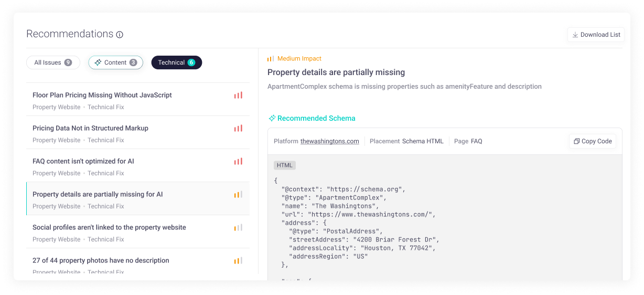The image size is (644, 295).
Task: Show All Issues tab
Action: (53, 62)
